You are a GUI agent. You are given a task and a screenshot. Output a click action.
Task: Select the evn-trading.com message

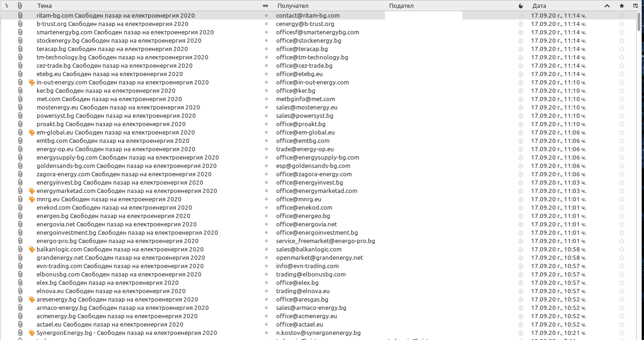tap(120, 266)
